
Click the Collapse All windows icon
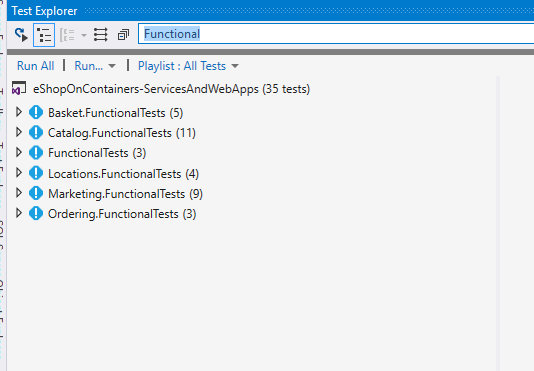(x=123, y=35)
